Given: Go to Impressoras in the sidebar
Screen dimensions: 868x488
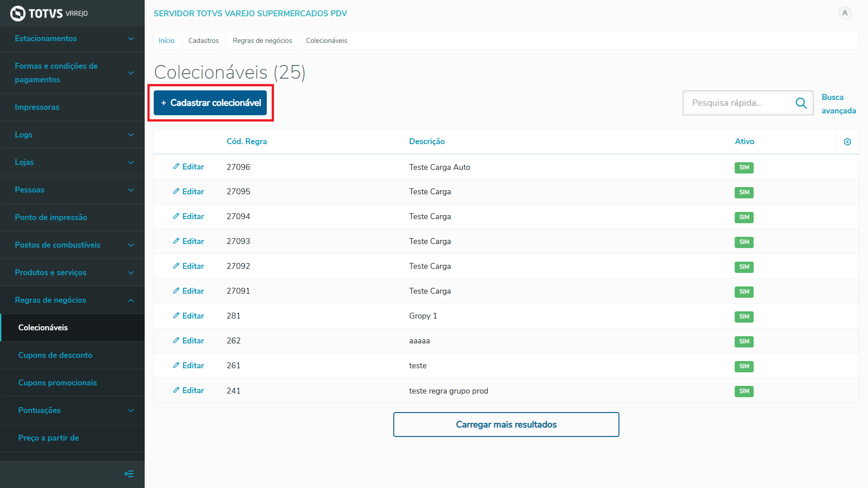Looking at the screenshot, I should [37, 107].
